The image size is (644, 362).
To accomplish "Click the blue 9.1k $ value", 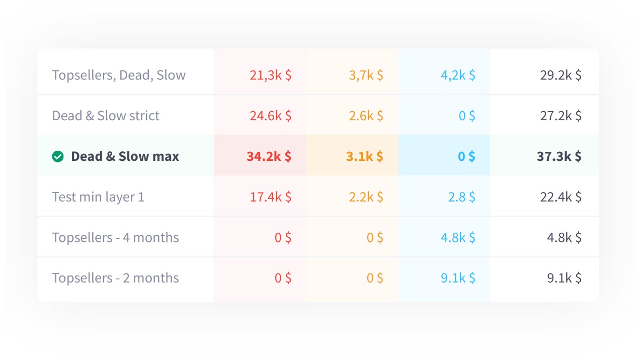I will tap(458, 278).
